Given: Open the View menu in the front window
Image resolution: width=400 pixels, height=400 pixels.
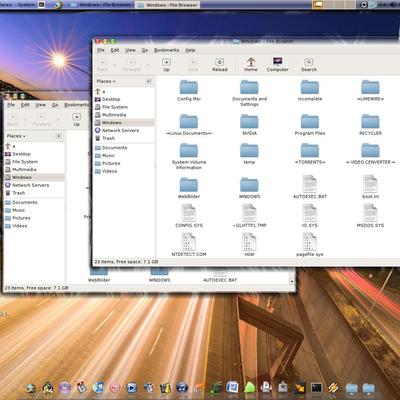Looking at the screenshot, I should 130,50.
